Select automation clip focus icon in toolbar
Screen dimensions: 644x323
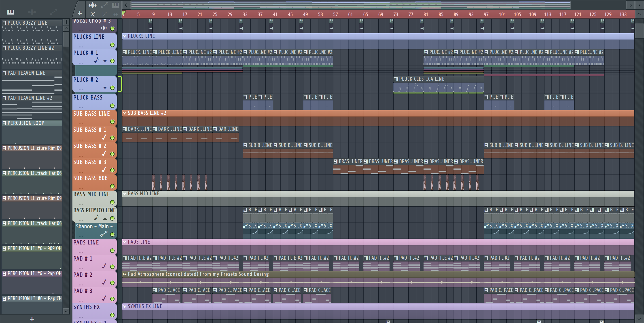pos(104,5)
